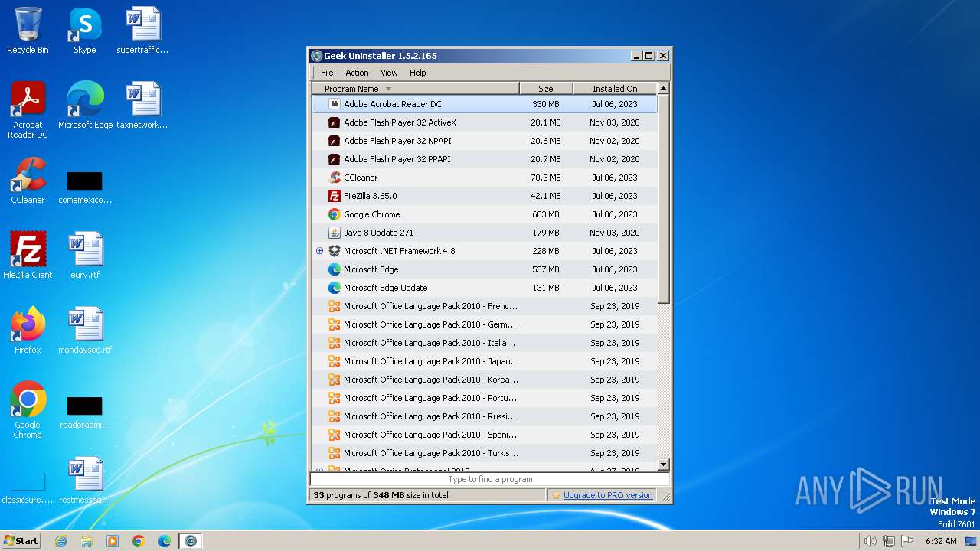Open the View menu
Image resolution: width=980 pixels, height=551 pixels.
[x=389, y=73]
